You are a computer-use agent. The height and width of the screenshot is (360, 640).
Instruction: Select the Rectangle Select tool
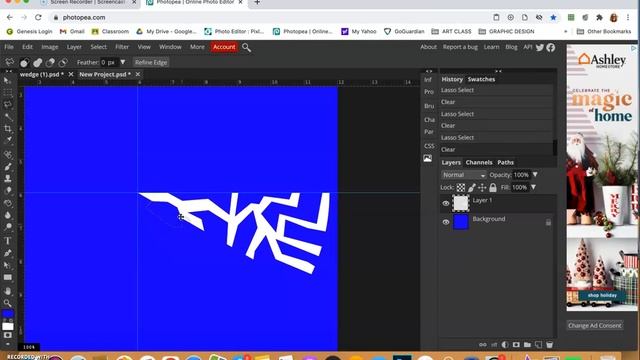coord(7,93)
